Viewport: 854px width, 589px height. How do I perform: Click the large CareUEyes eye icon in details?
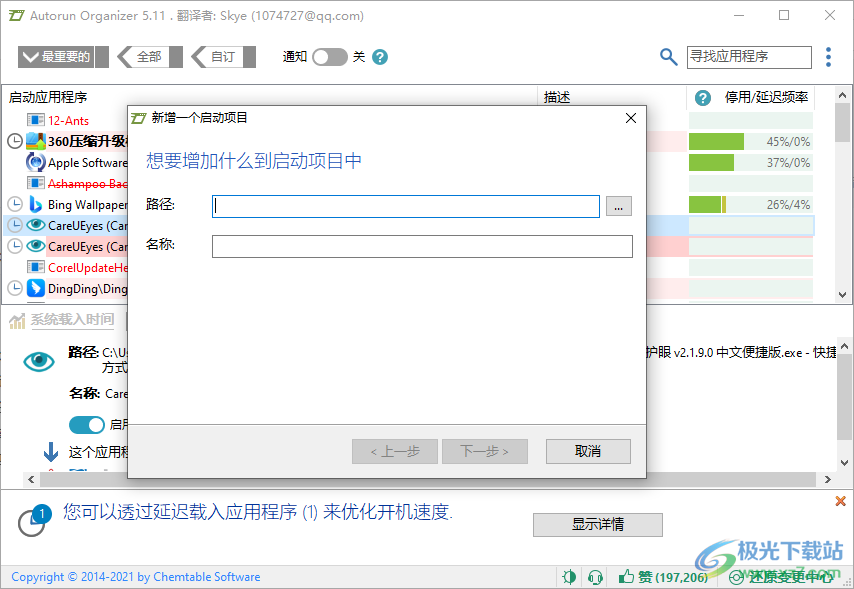[x=39, y=361]
